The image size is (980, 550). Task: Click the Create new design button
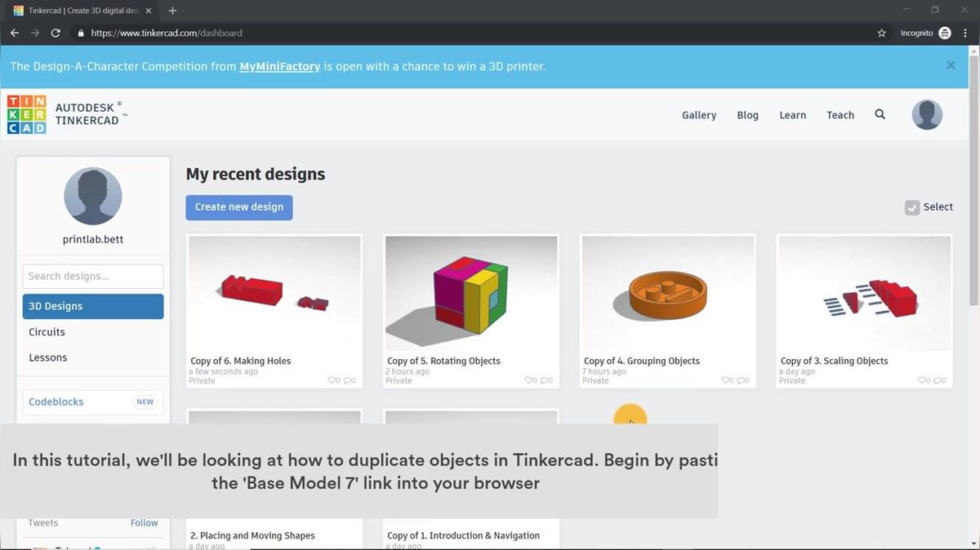click(238, 207)
